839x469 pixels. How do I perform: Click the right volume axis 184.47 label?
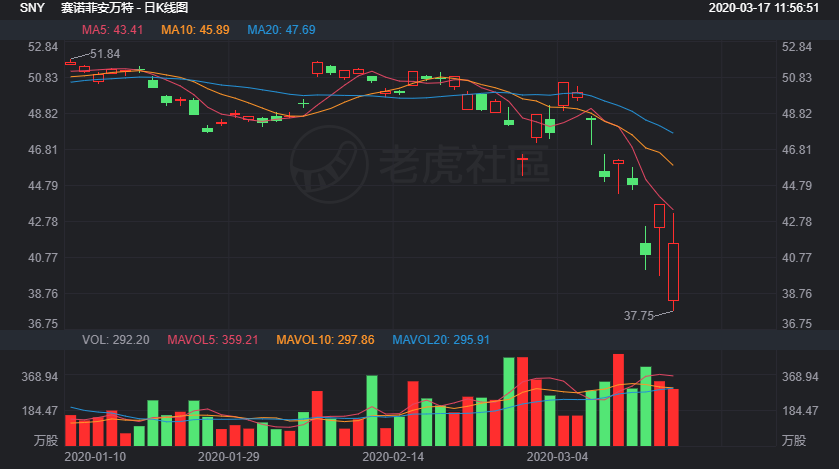click(800, 411)
